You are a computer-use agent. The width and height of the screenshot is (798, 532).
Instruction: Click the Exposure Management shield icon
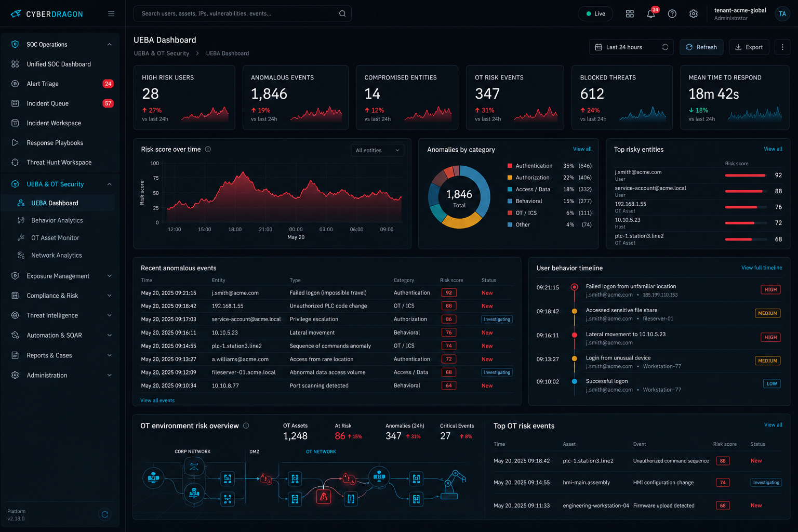point(15,276)
